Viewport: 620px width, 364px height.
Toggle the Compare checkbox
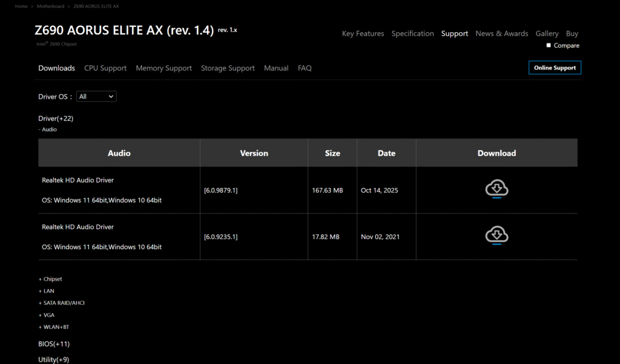coord(549,45)
